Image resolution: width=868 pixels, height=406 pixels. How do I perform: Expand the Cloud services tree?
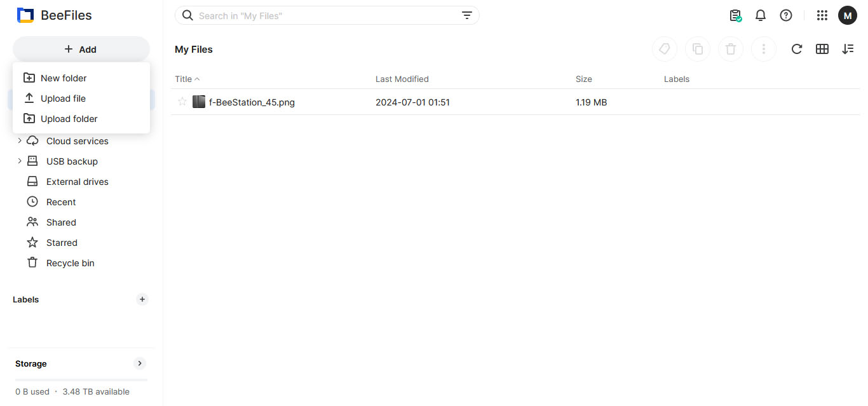click(x=20, y=141)
